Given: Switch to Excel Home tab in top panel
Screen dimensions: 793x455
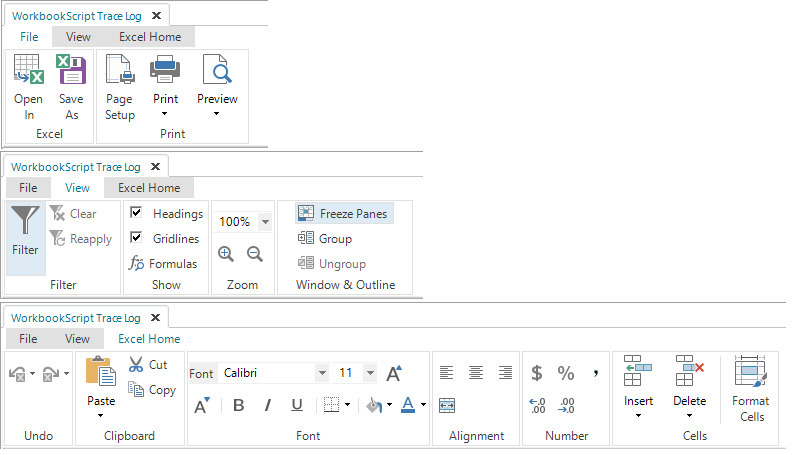Looking at the screenshot, I should coord(150,37).
